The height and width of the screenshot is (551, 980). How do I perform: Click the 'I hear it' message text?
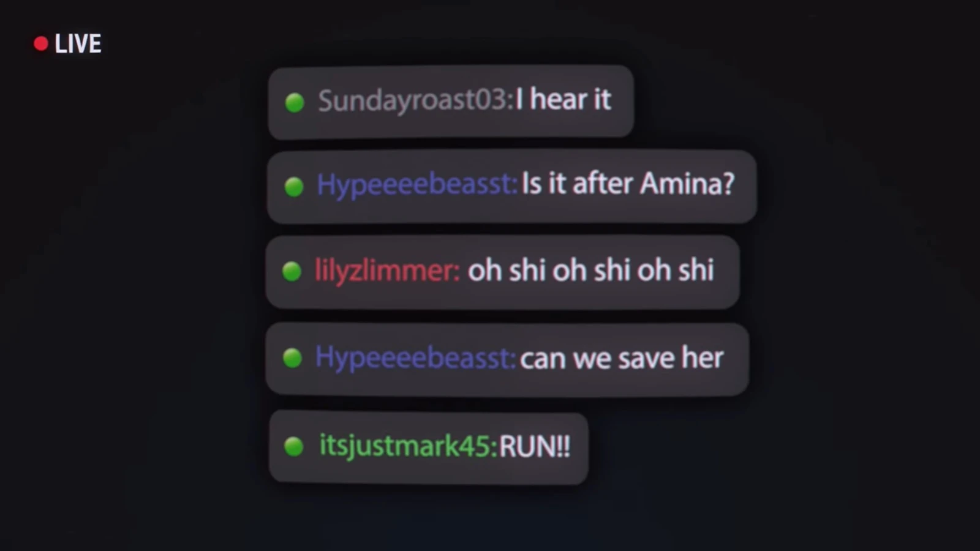tap(563, 99)
